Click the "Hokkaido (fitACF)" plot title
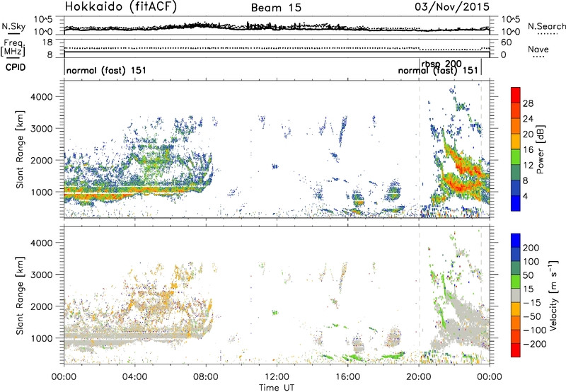 120,6
